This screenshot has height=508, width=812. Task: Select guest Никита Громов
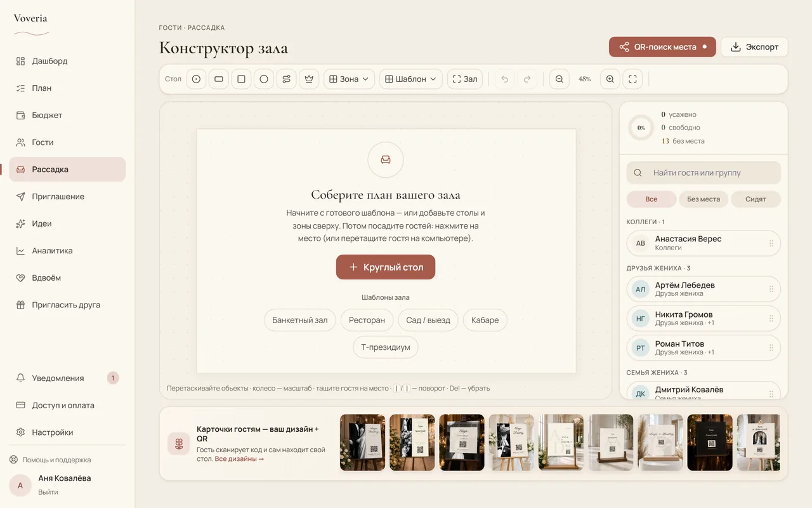point(704,318)
